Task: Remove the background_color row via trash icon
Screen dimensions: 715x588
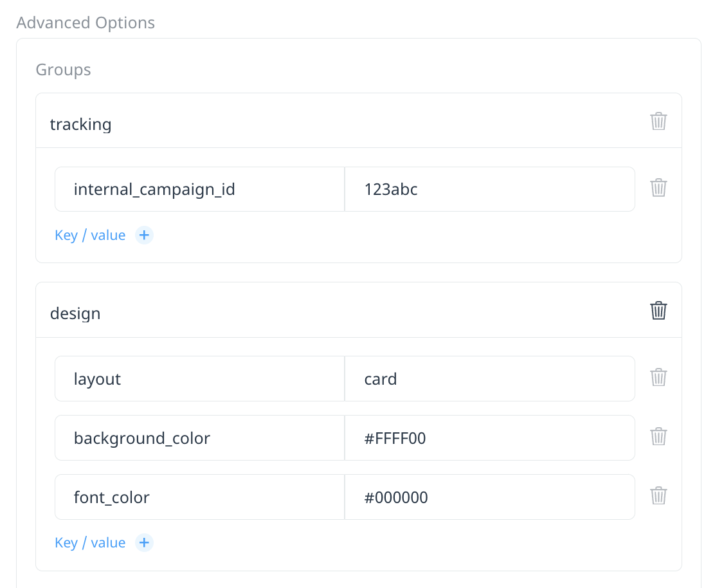Action: (x=658, y=436)
